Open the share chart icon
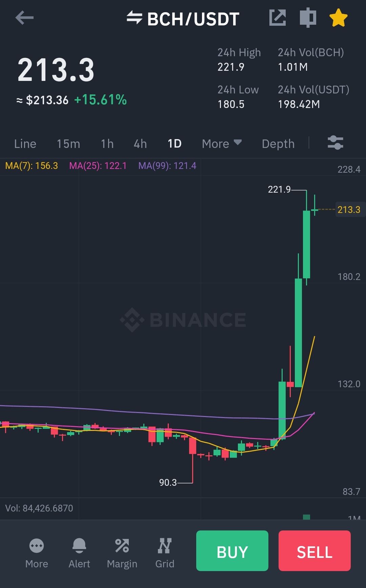 (x=278, y=18)
